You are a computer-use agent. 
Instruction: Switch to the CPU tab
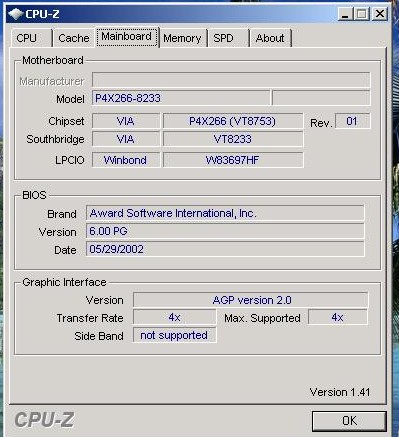[31, 38]
